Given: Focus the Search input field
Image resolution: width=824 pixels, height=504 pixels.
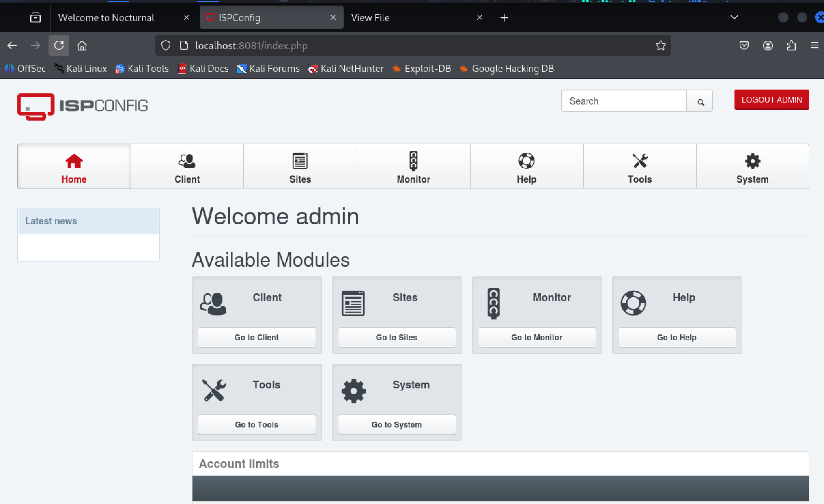Looking at the screenshot, I should pos(624,101).
